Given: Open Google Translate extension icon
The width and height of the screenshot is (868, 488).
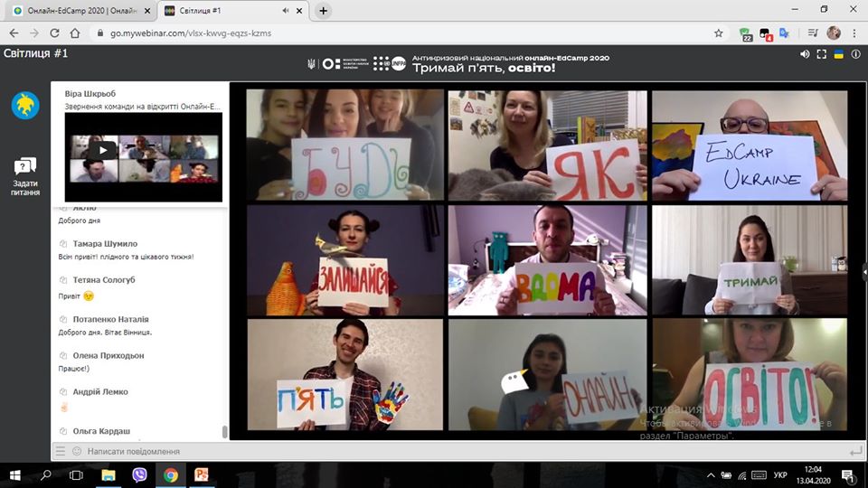Looking at the screenshot, I should pyautogui.click(x=784, y=33).
